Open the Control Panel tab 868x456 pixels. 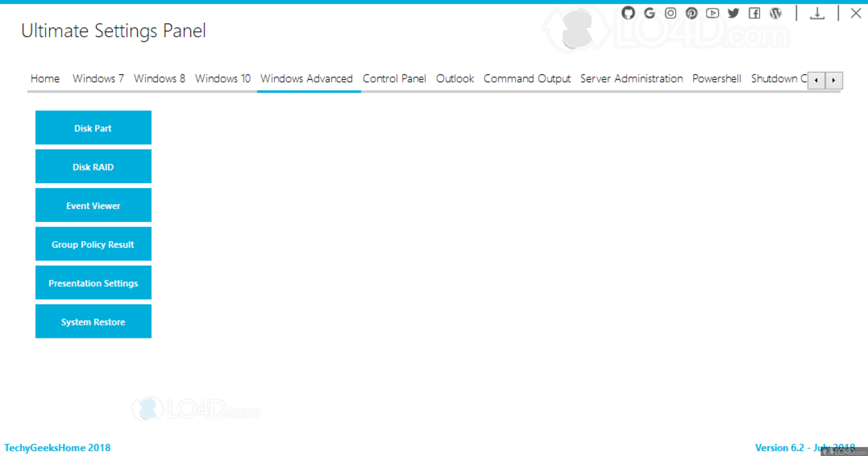click(394, 79)
